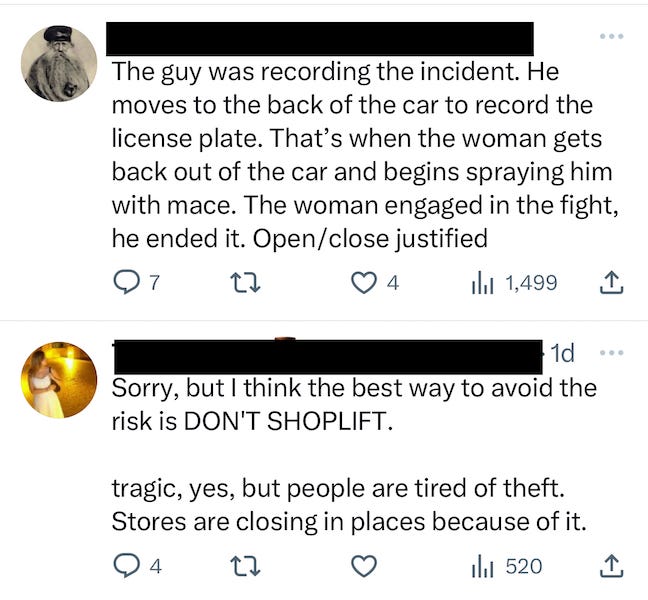The image size is (648, 600).
Task: Share the second tweet via upload icon
Action: tap(611, 566)
